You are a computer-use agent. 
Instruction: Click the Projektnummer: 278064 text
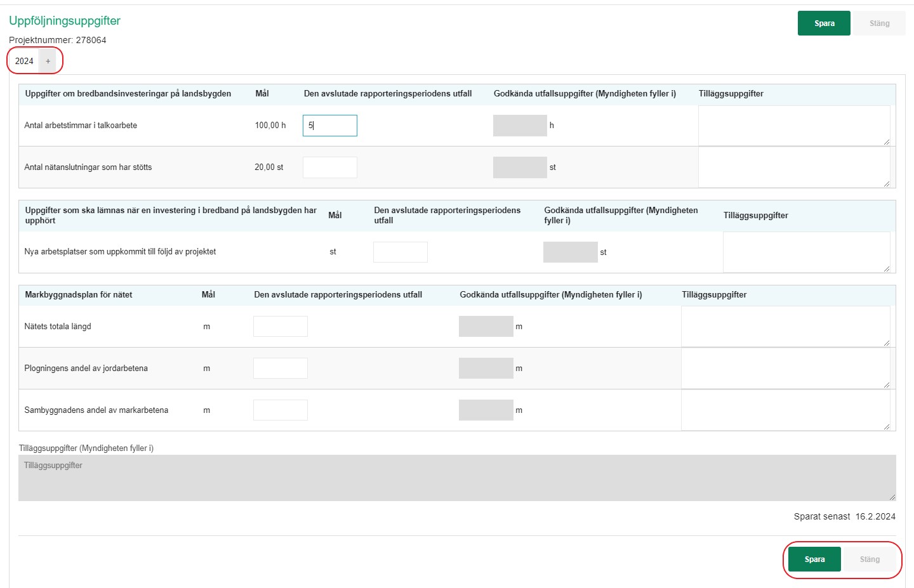click(58, 40)
